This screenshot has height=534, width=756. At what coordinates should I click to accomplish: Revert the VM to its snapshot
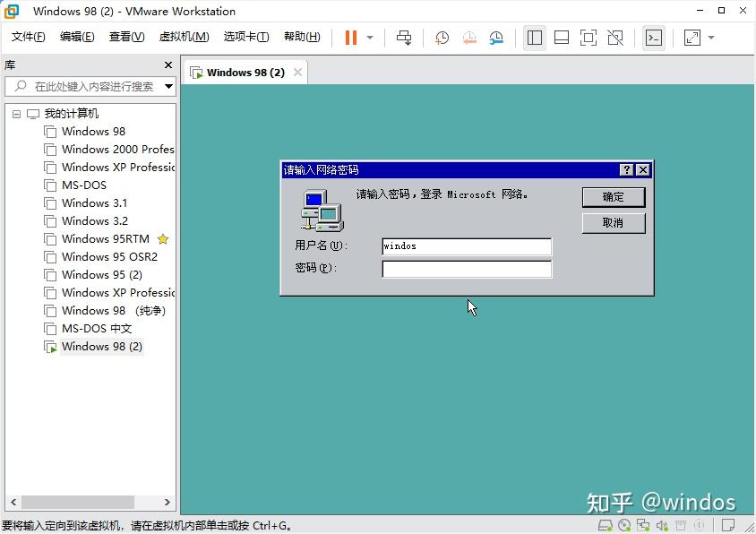(468, 38)
